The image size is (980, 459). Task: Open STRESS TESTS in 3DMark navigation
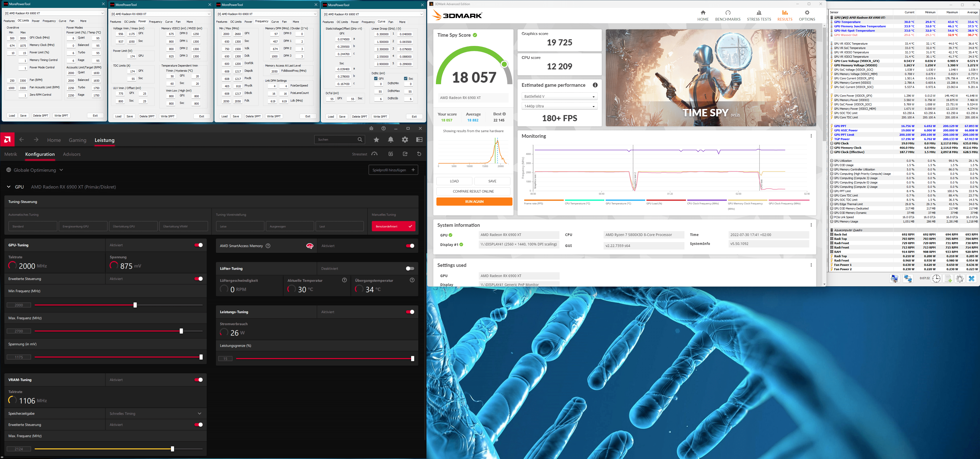point(759,16)
